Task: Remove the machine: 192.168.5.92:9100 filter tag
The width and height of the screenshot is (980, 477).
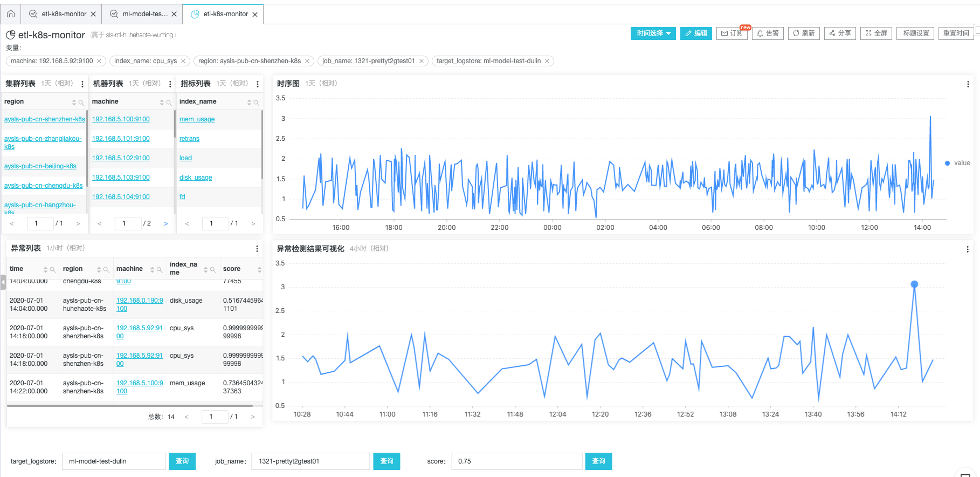Action: tap(99, 61)
